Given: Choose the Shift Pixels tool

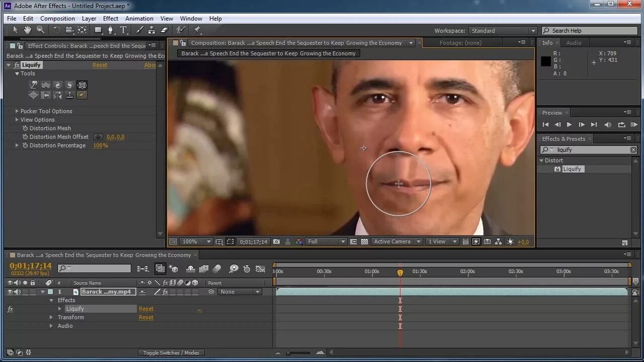Looking at the screenshot, I should point(46,95).
